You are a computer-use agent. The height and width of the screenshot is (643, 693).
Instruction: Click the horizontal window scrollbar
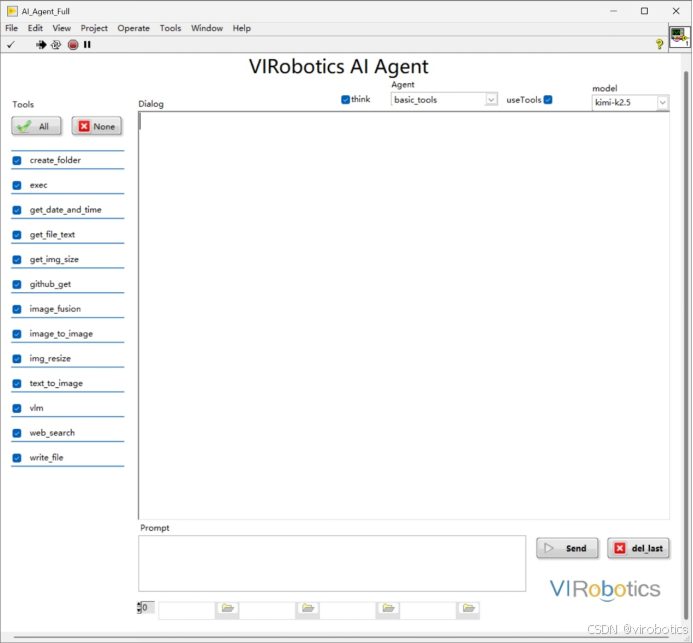(340, 638)
